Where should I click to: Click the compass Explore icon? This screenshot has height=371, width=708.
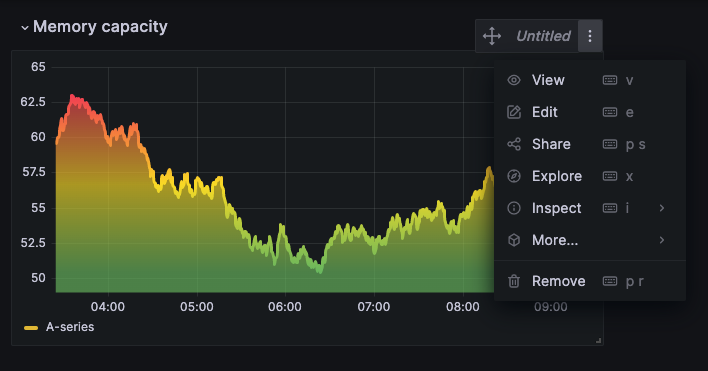(514, 176)
